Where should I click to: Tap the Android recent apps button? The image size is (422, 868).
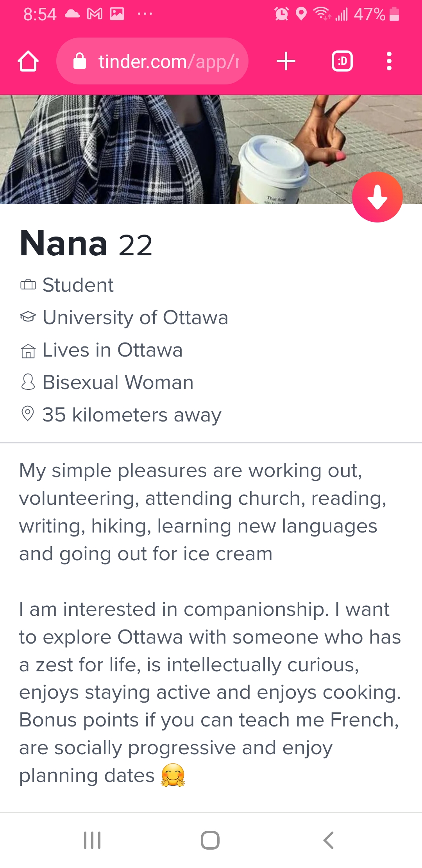pyautogui.click(x=93, y=840)
